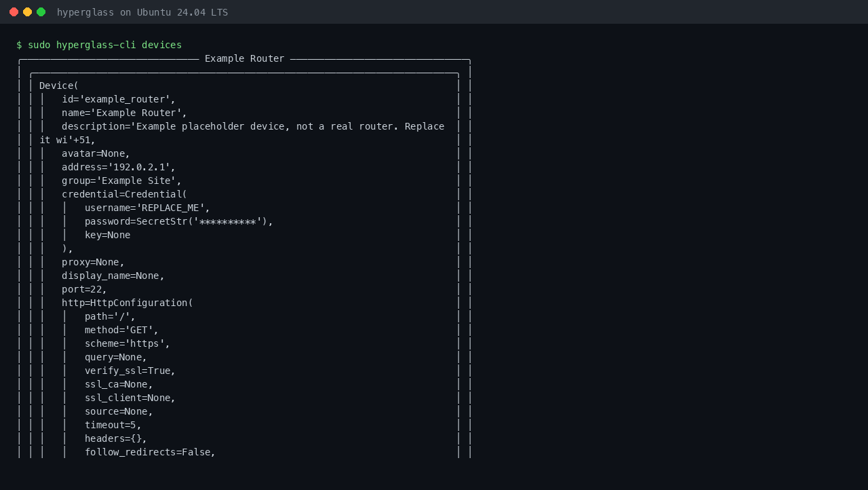Select the address='192.0.2.1' line
This screenshot has width=868, height=490.
coord(119,167)
